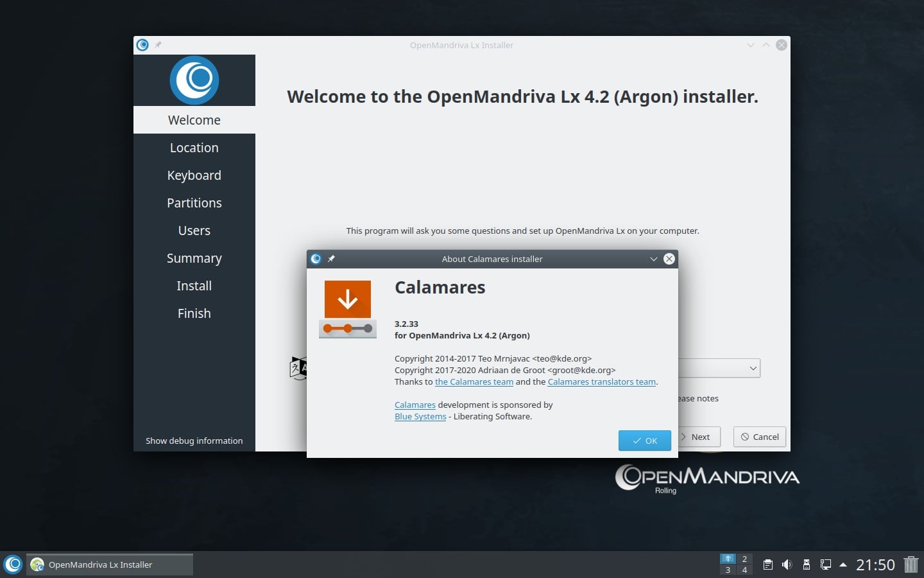Open the Blue Systems link
The height and width of the screenshot is (578, 924).
tap(420, 416)
